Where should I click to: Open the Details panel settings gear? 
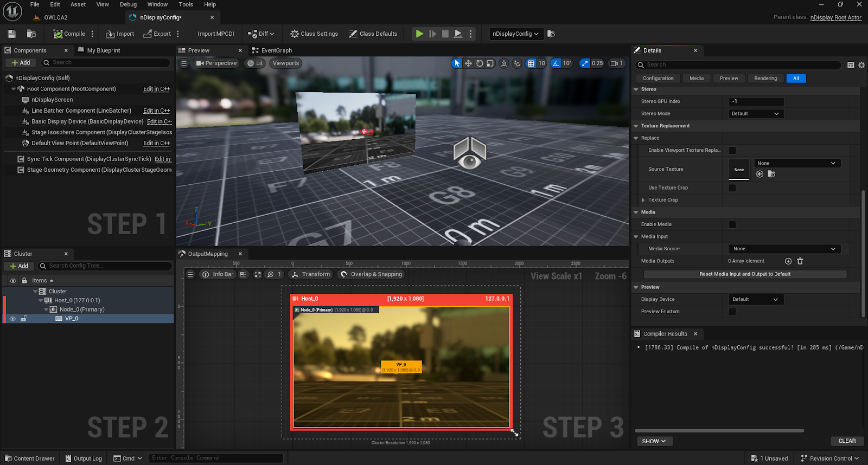861,65
